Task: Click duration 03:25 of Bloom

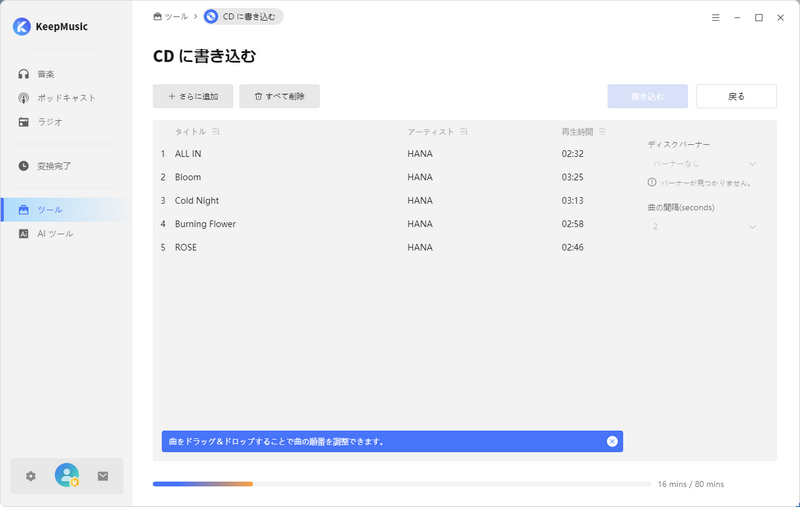Action: [x=572, y=177]
